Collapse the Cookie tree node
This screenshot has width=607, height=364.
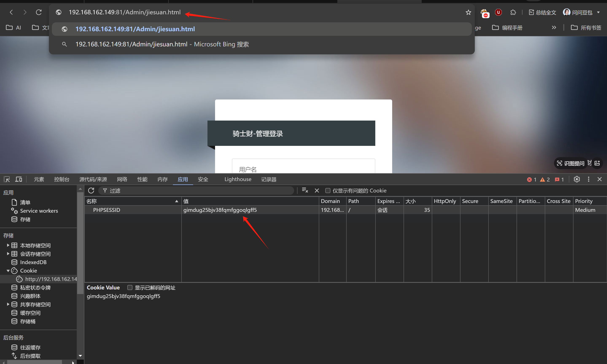coord(8,271)
